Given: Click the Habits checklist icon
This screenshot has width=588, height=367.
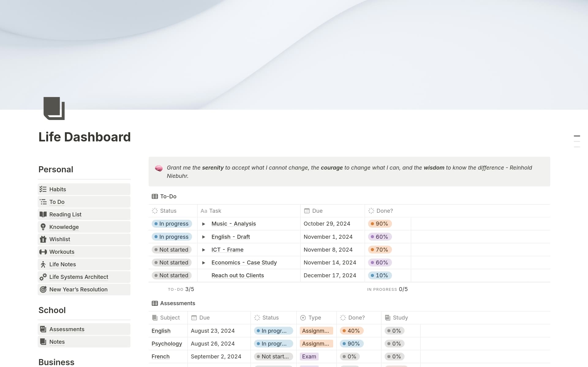Looking at the screenshot, I should click(43, 189).
